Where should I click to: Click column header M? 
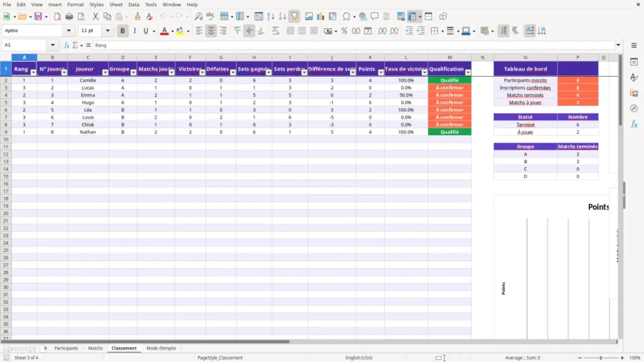[450, 57]
